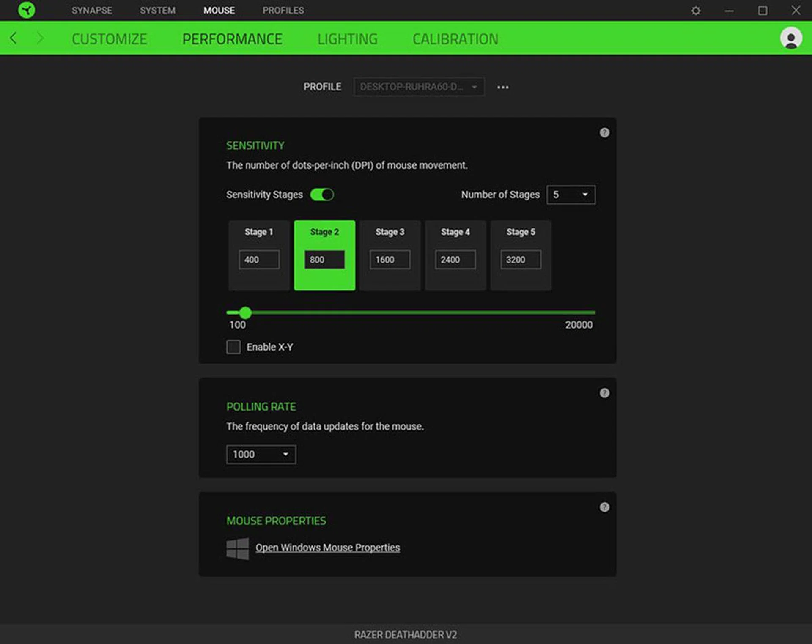Open the Profile selection dropdown
812x644 pixels.
coord(419,87)
